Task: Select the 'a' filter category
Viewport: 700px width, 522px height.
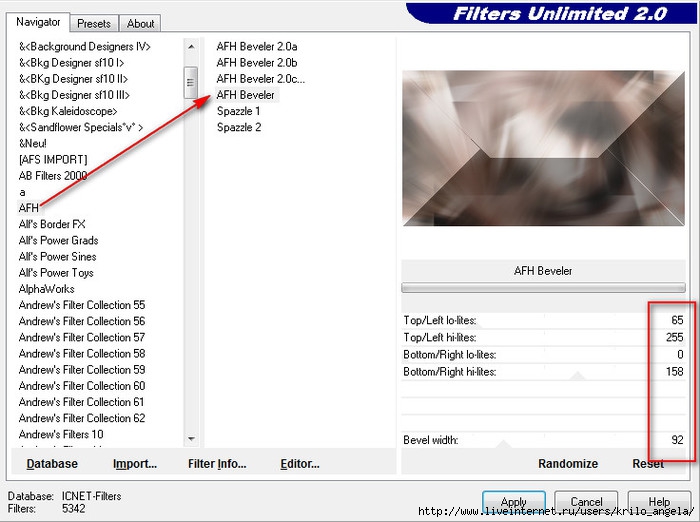Action: [22, 192]
